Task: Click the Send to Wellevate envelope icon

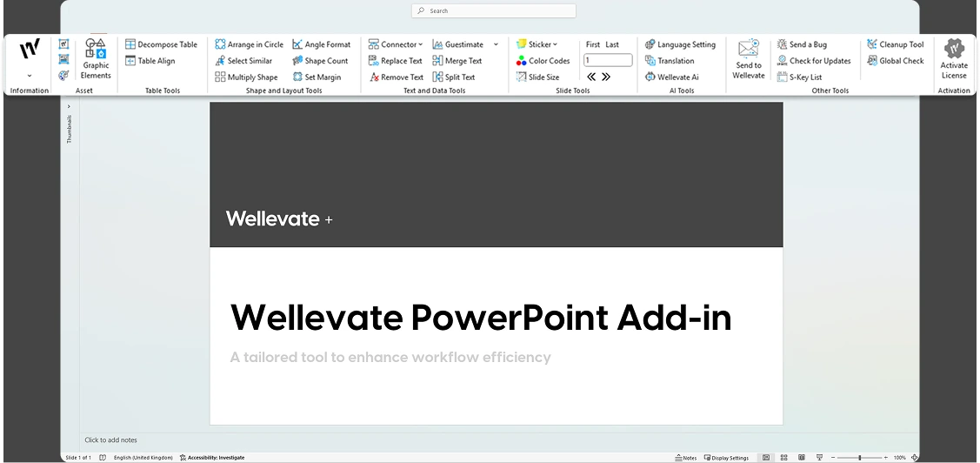Action: [x=748, y=49]
